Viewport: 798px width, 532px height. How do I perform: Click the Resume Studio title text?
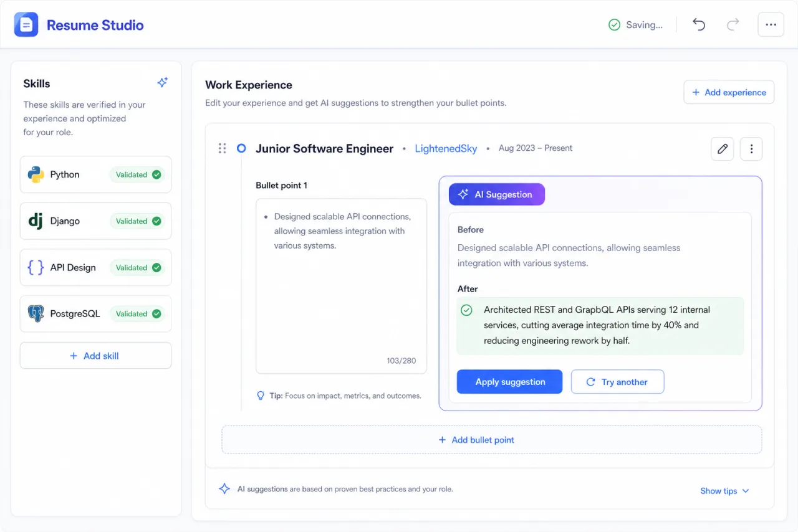coord(95,26)
